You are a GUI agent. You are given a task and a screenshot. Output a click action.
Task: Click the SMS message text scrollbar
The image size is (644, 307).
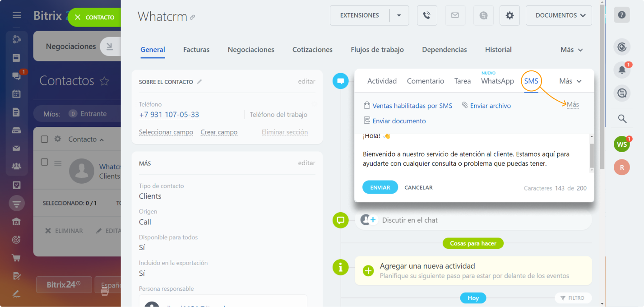coord(592,156)
